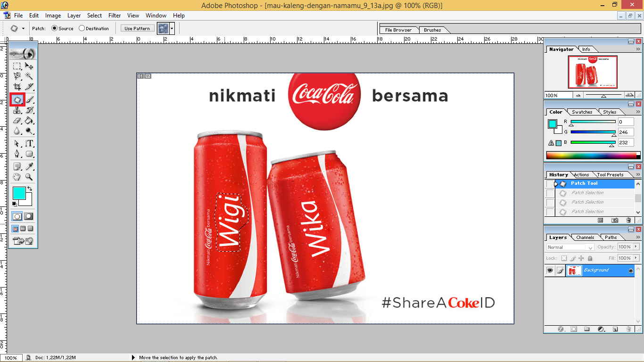Open the pattern picker dropdown arrow
The image size is (644, 362).
tap(172, 28)
